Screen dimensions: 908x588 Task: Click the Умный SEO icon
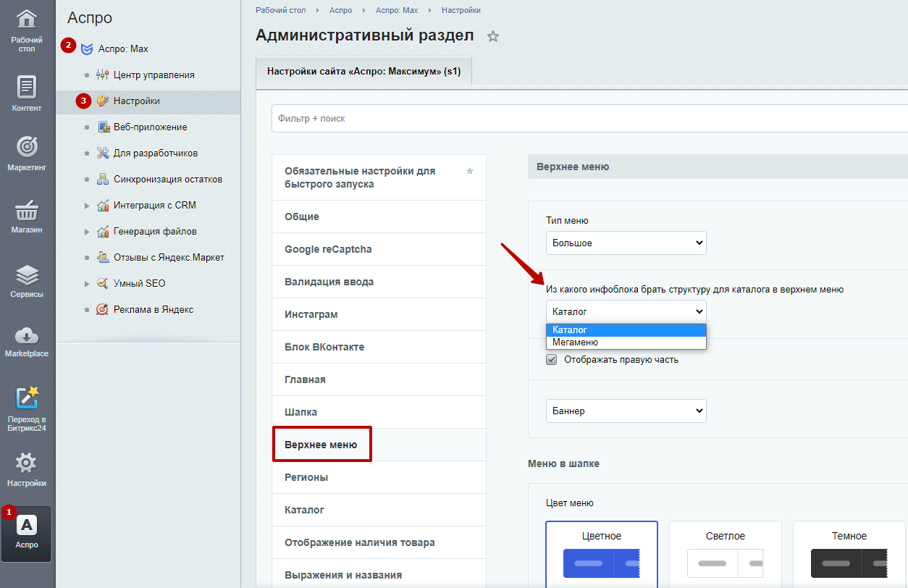(102, 283)
